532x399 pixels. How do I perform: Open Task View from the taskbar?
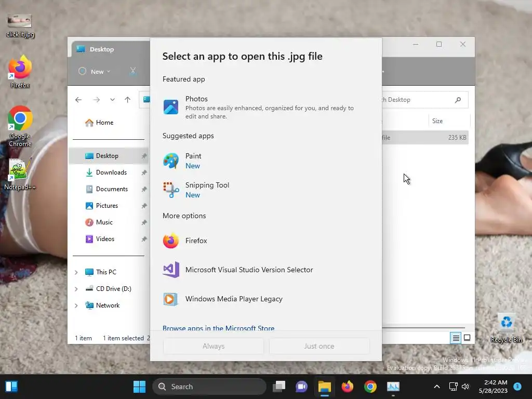pyautogui.click(x=279, y=387)
